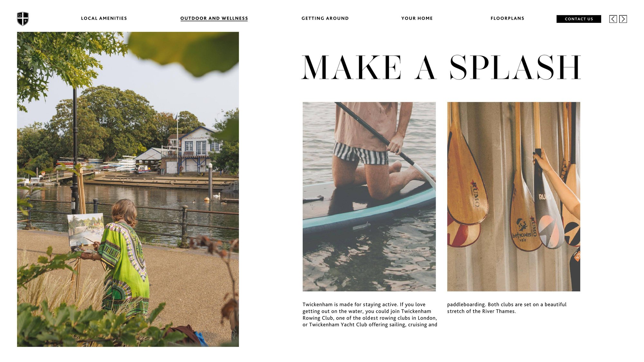Click the Contact Us button
644x362 pixels.
(x=579, y=19)
